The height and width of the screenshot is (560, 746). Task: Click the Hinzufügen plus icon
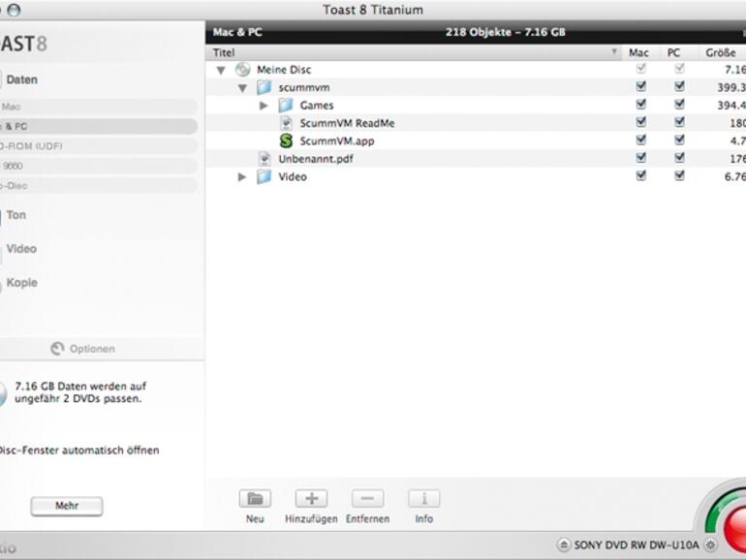pos(312,499)
